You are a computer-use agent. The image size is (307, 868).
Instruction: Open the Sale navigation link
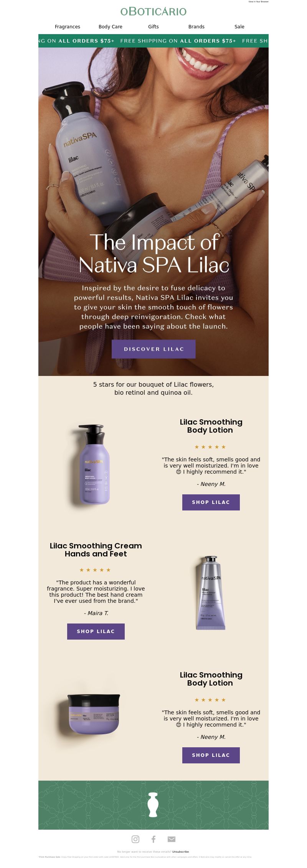(239, 27)
